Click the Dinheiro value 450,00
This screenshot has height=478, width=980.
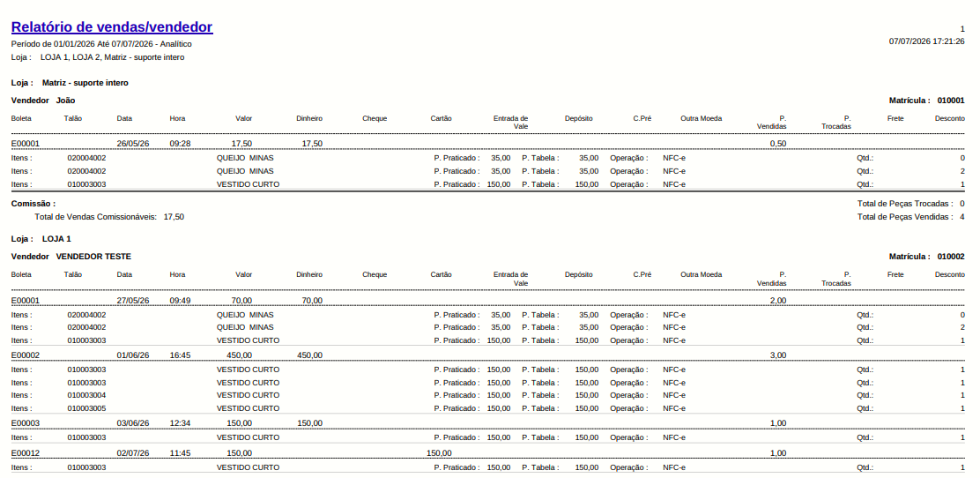[309, 355]
